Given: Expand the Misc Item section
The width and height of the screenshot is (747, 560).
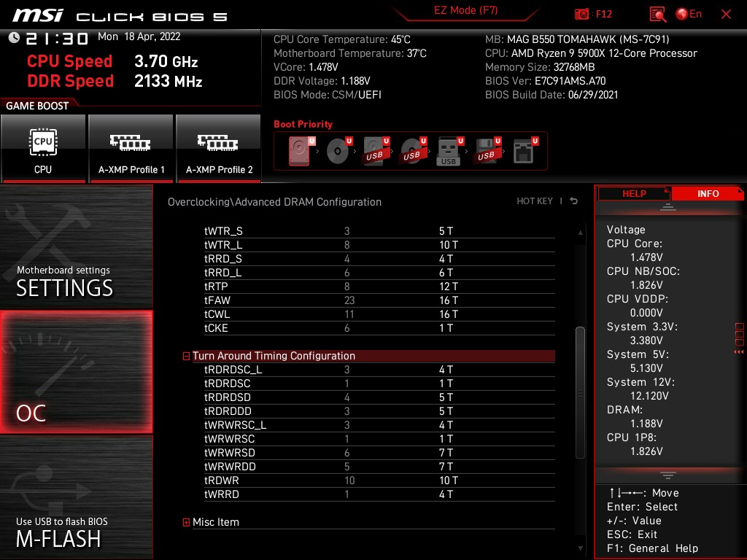Looking at the screenshot, I should point(186,521).
